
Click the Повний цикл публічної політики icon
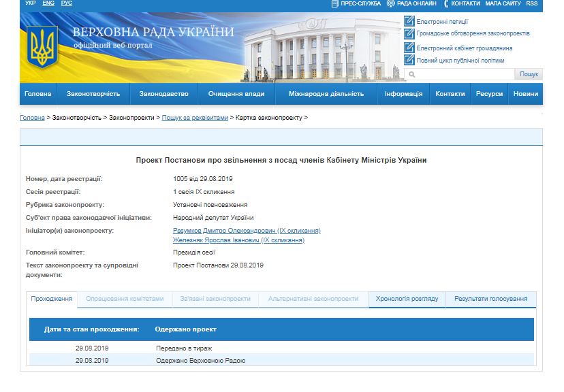coord(409,60)
